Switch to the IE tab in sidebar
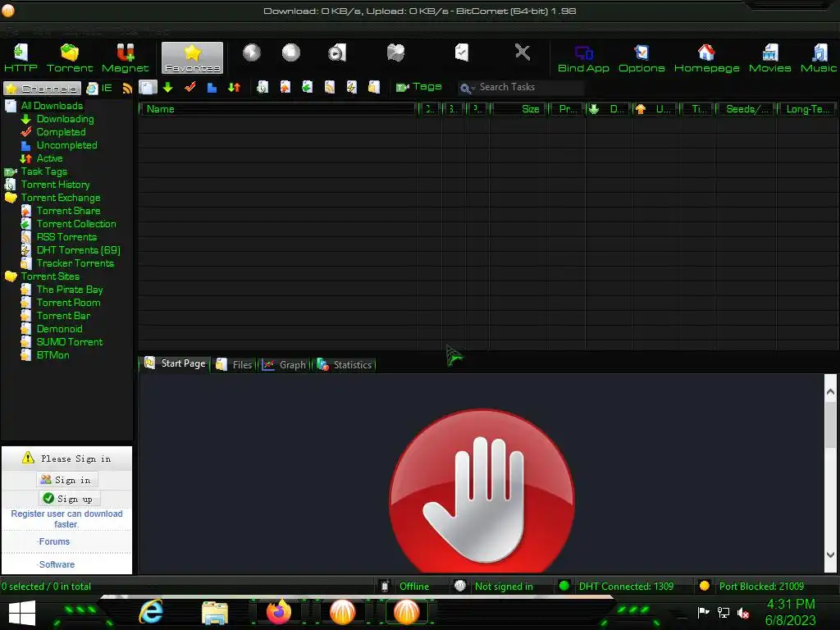 point(99,89)
